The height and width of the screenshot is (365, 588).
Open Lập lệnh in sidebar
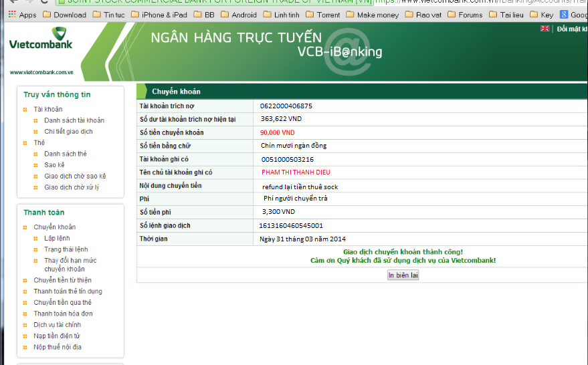[57, 239]
